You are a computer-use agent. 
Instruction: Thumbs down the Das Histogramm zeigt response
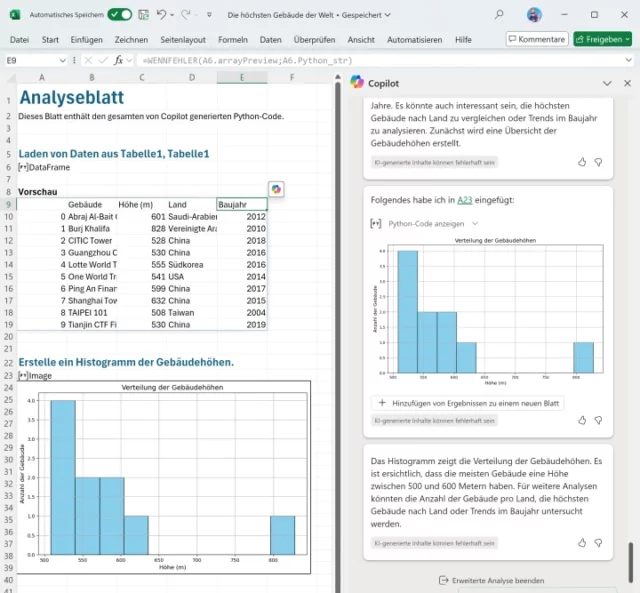click(x=598, y=543)
